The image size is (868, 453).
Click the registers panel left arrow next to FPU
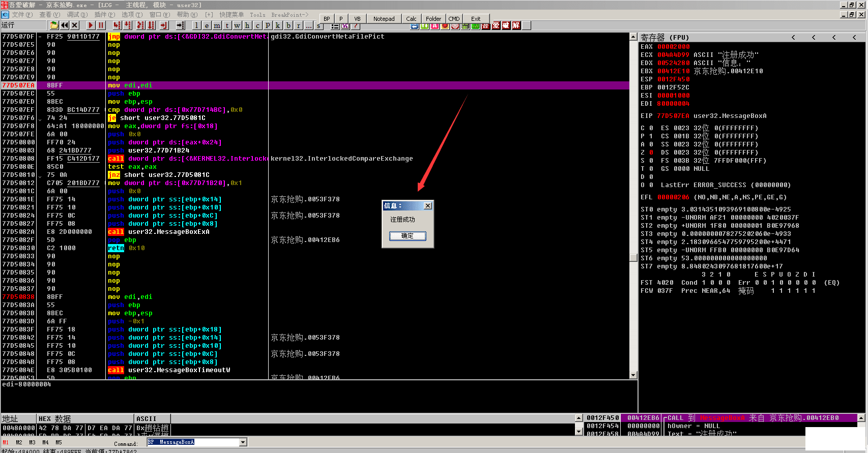click(x=793, y=37)
